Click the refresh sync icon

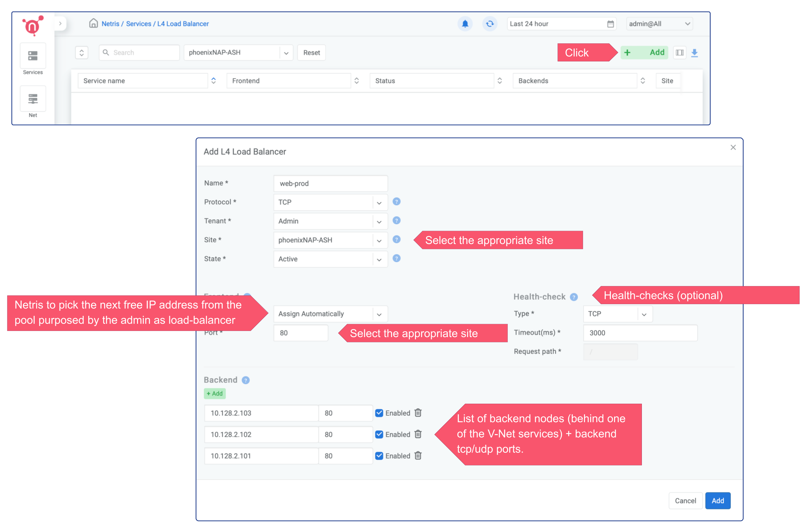pos(490,24)
